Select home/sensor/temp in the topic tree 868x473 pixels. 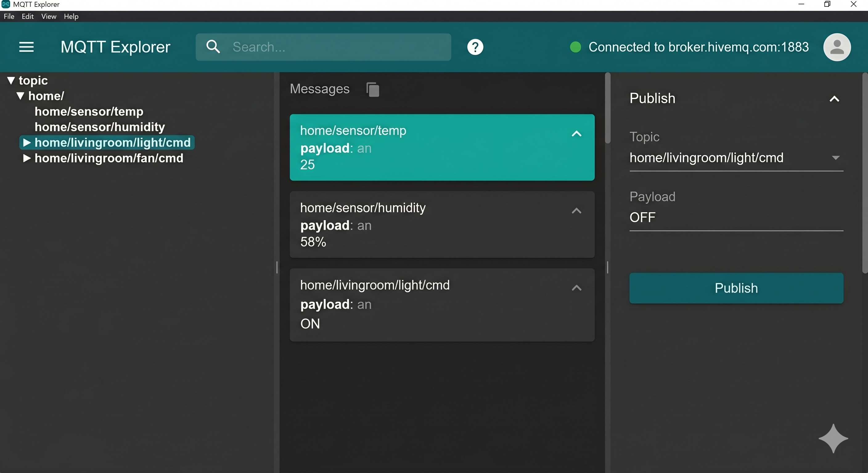point(89,111)
